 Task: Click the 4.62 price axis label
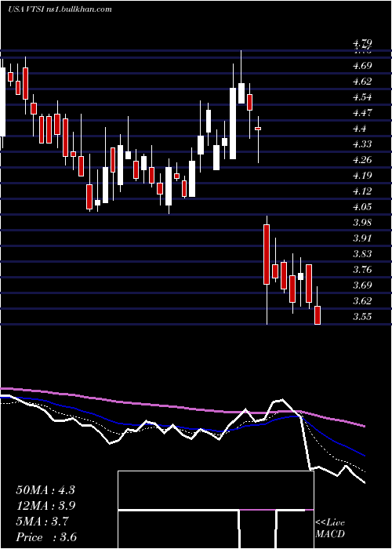pyautogui.click(x=362, y=82)
